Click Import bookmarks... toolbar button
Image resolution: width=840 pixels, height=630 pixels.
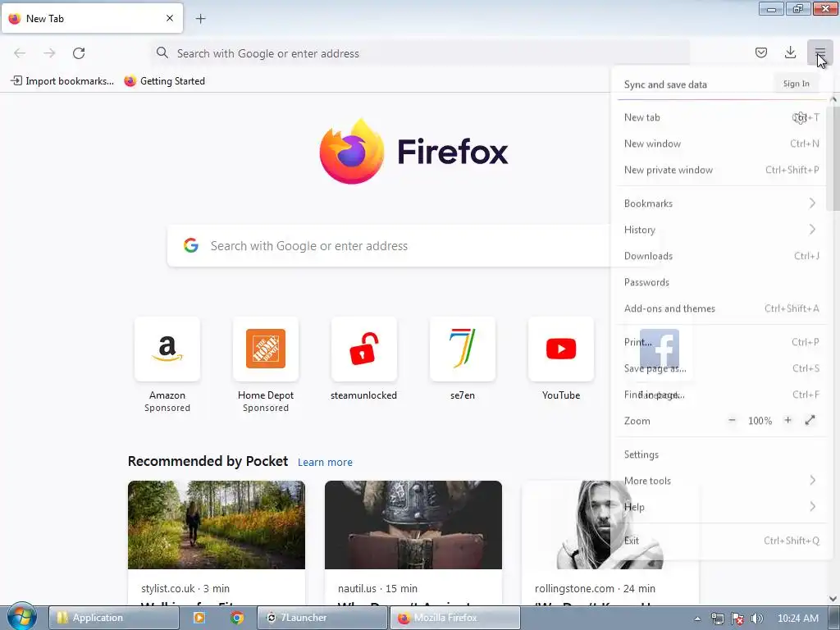click(x=62, y=81)
